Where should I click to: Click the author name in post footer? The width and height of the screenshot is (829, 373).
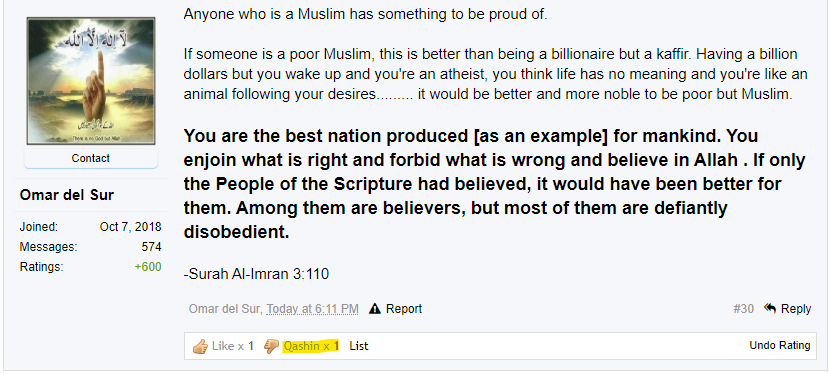coord(225,309)
